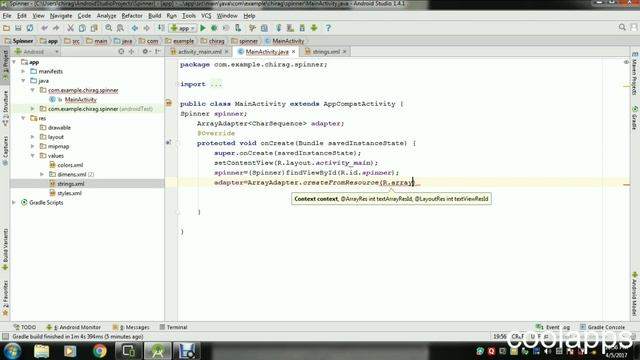This screenshot has width=640, height=360.
Task: Click the Find magnifier icon
Action: coord(109,28)
